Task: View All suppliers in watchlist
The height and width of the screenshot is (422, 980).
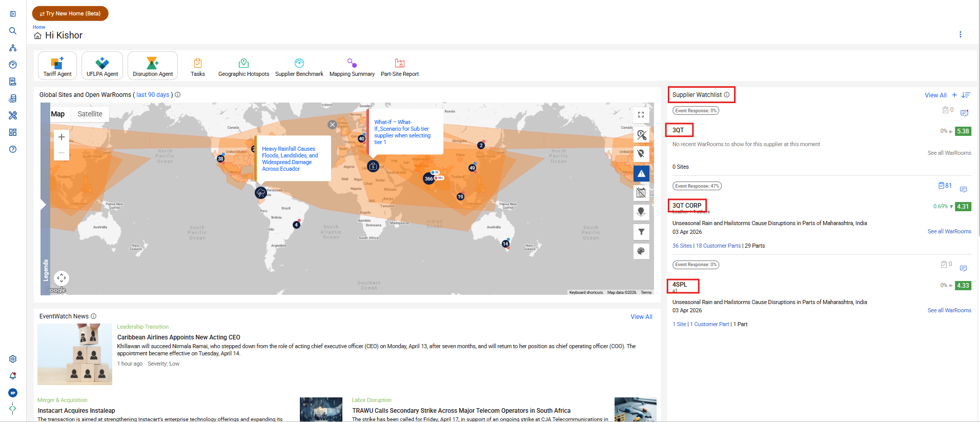Action: point(935,95)
